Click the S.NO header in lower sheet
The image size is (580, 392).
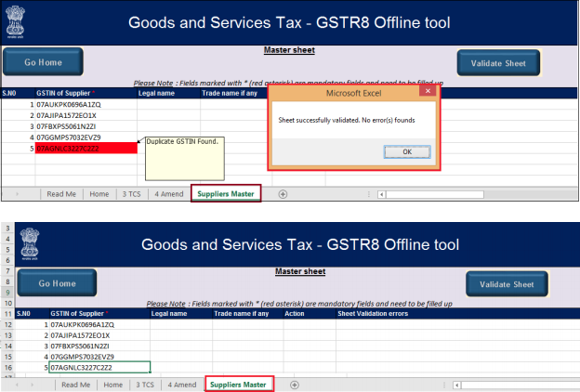[x=32, y=314]
